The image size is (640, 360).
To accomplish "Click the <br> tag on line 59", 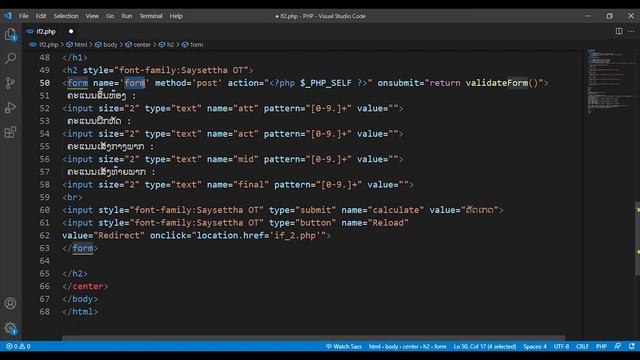I will pyautogui.click(x=72, y=197).
